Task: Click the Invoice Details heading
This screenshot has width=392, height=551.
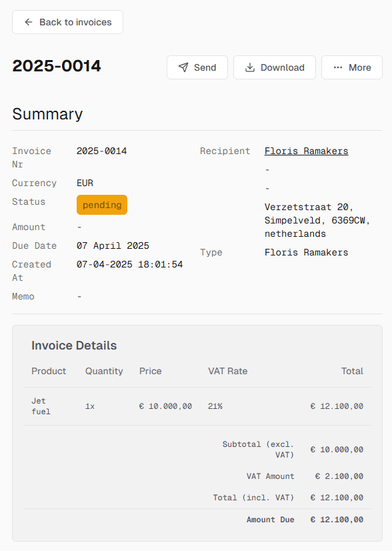Action: tap(74, 346)
